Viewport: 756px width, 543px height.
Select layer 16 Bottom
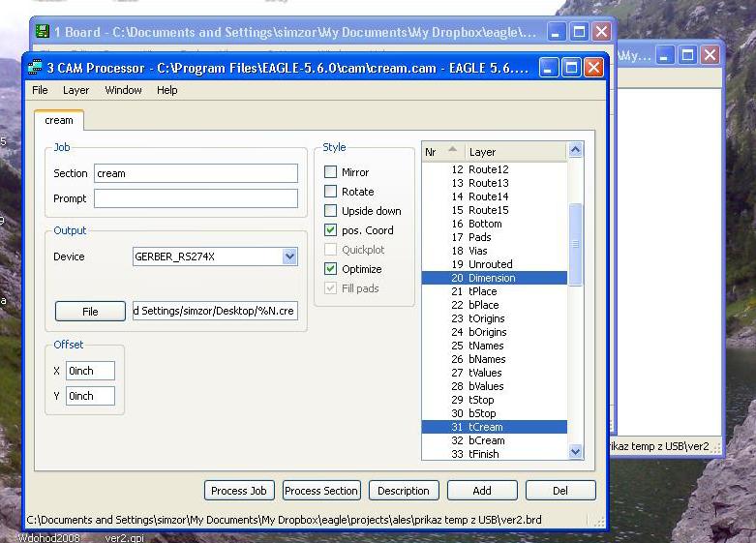(x=495, y=224)
